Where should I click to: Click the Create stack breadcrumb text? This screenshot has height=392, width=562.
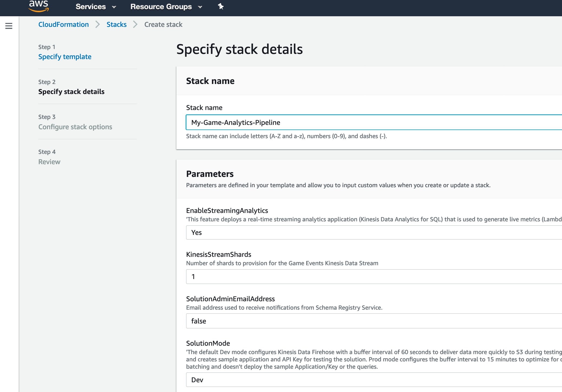[163, 24]
